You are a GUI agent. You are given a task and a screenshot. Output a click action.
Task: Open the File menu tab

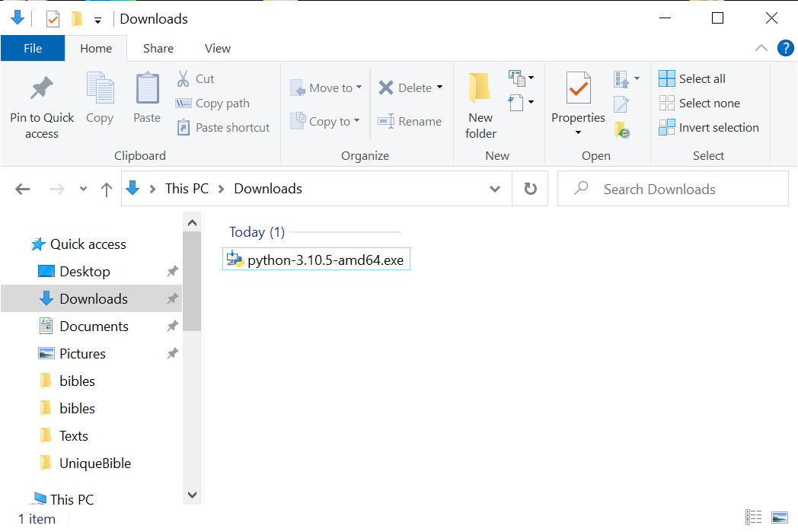(33, 48)
